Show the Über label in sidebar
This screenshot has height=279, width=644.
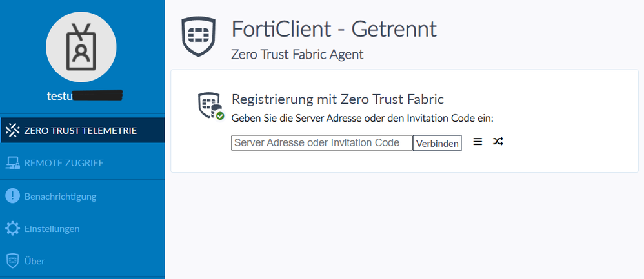34,261
